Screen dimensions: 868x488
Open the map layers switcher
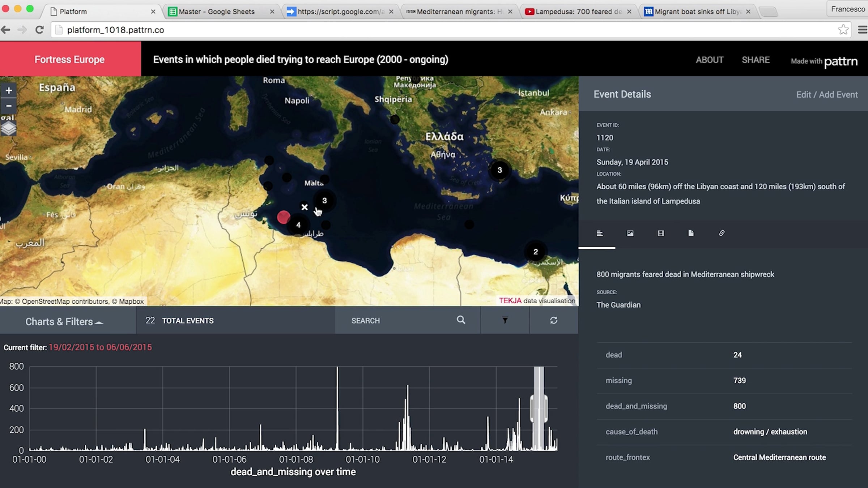[9, 128]
